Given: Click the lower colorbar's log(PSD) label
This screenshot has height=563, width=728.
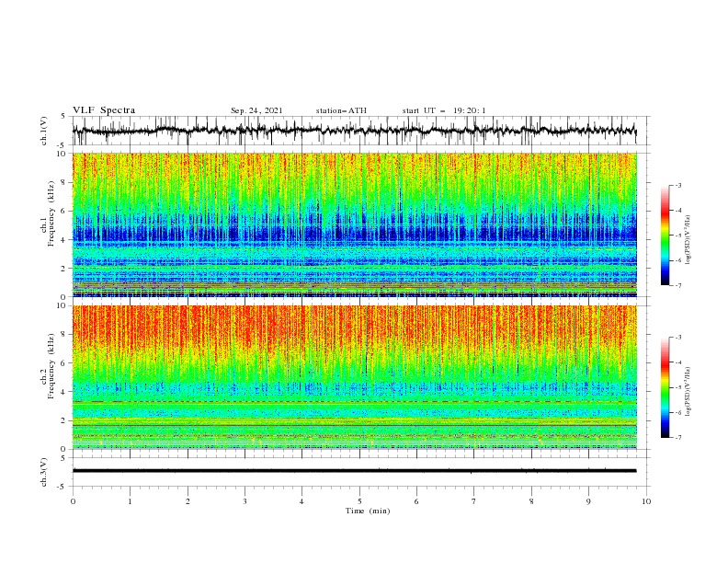Looking at the screenshot, I should (688, 392).
